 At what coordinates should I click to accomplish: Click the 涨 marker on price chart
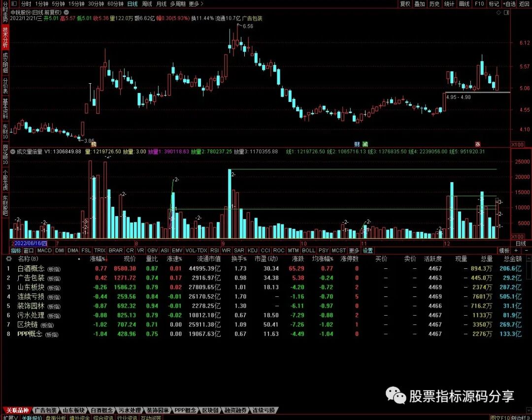pos(478,144)
